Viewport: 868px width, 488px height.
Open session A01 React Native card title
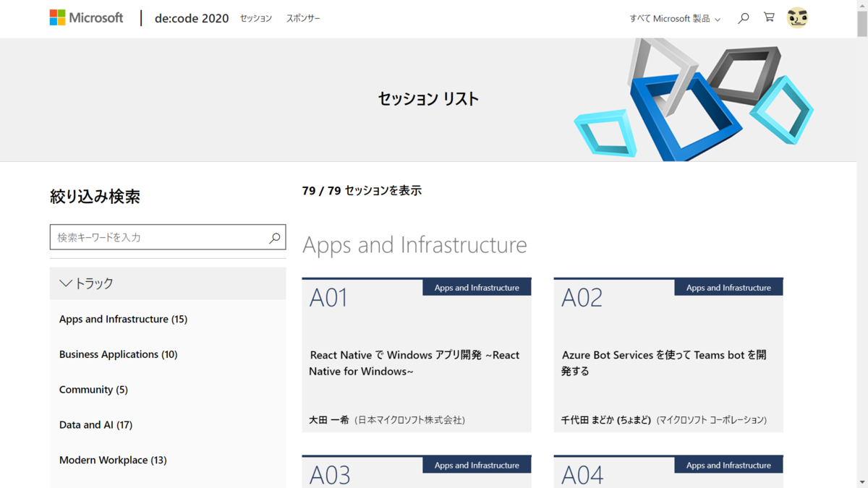pyautogui.click(x=414, y=363)
